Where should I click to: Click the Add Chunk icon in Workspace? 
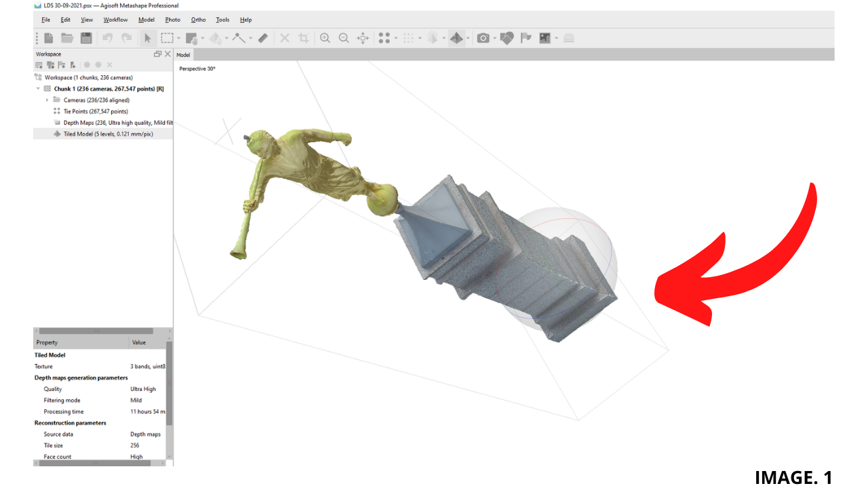tap(39, 65)
